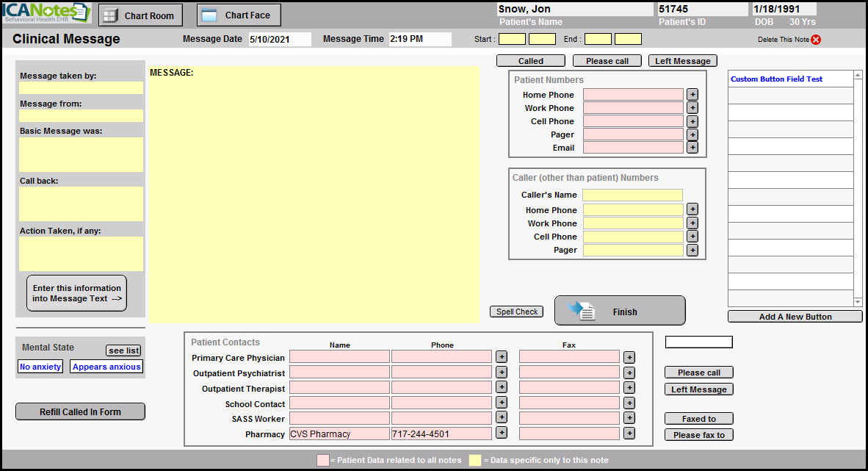This screenshot has height=471, width=868.
Task: Select the No anxiety mental state option
Action: (x=40, y=367)
